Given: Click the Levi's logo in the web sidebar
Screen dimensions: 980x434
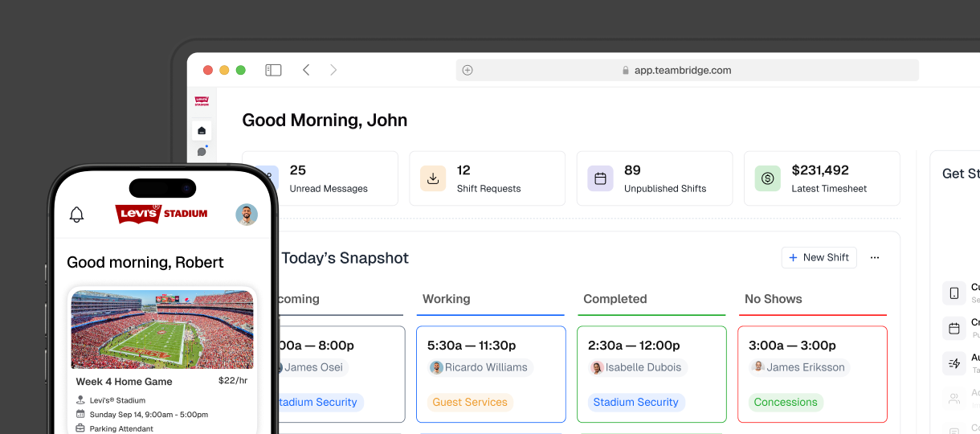Looking at the screenshot, I should click(x=202, y=101).
